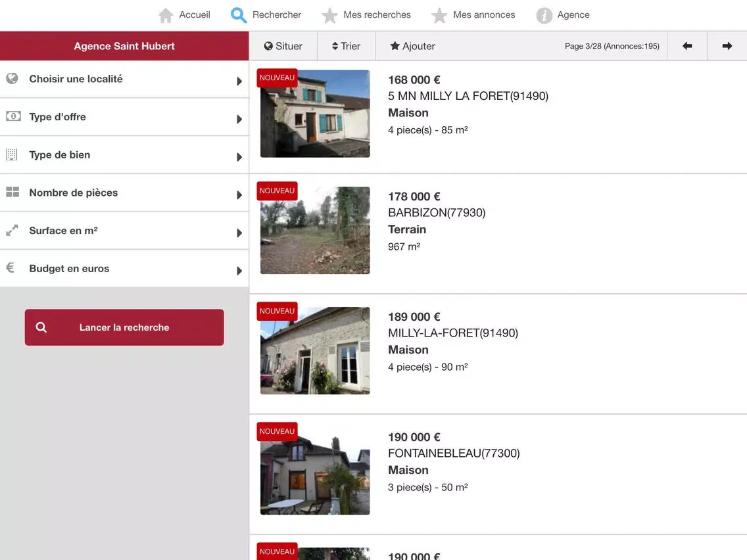The height and width of the screenshot is (560, 747).
Task: Click NOUVEAU badge on Barbizon listing
Action: tap(277, 191)
